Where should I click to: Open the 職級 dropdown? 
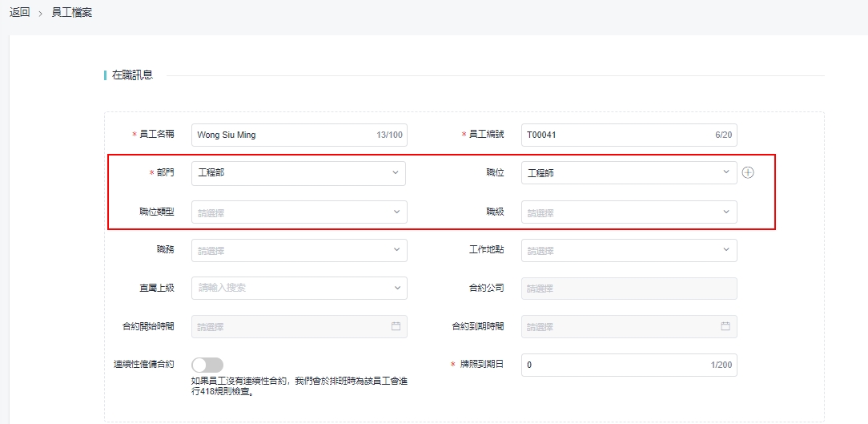point(629,212)
